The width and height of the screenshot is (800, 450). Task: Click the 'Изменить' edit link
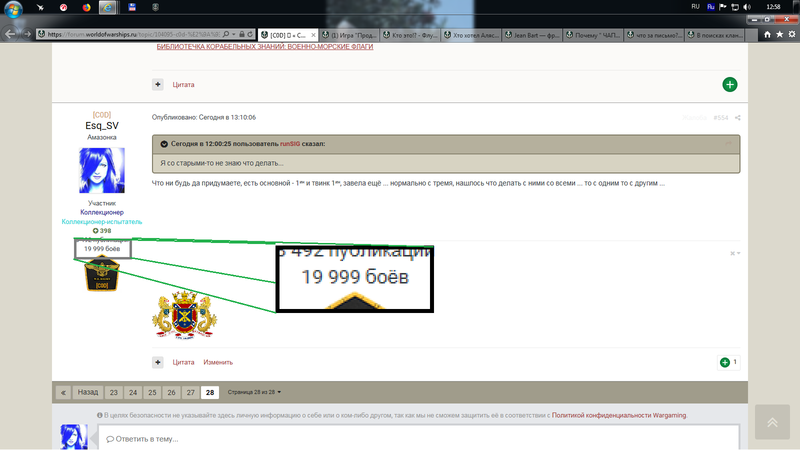(x=218, y=362)
